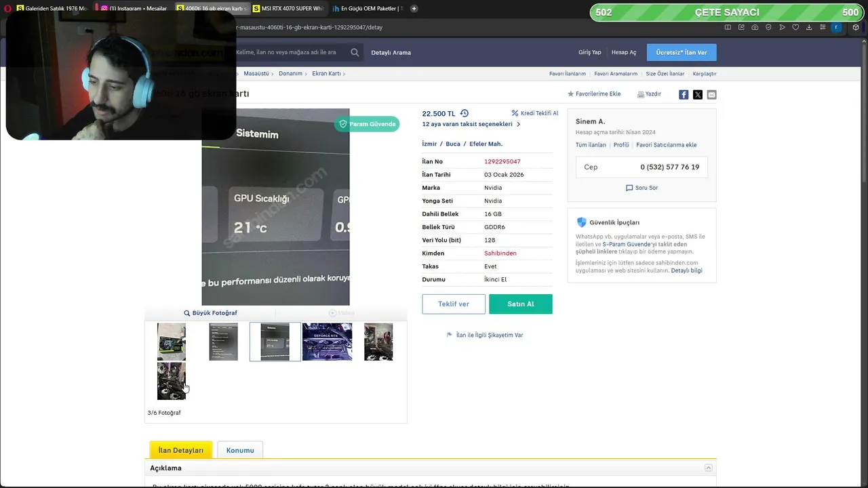Select sixth photo thumbnail in second row
The height and width of the screenshot is (488, 868).
(172, 381)
